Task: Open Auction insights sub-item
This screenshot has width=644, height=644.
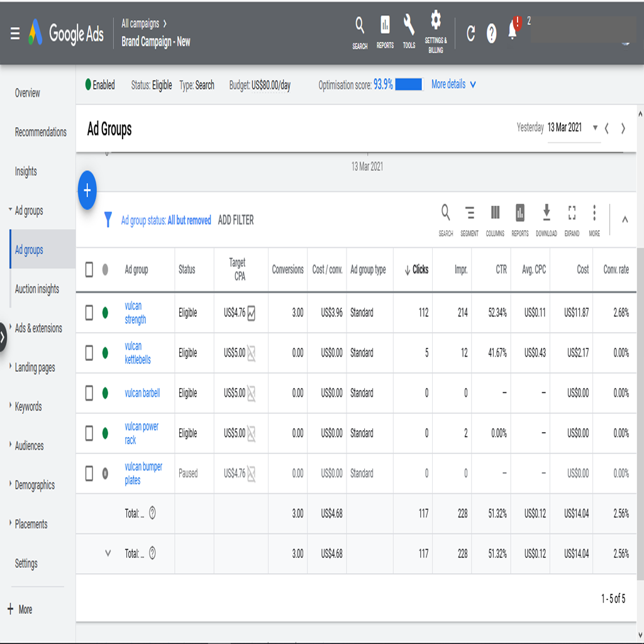Action: click(x=37, y=289)
